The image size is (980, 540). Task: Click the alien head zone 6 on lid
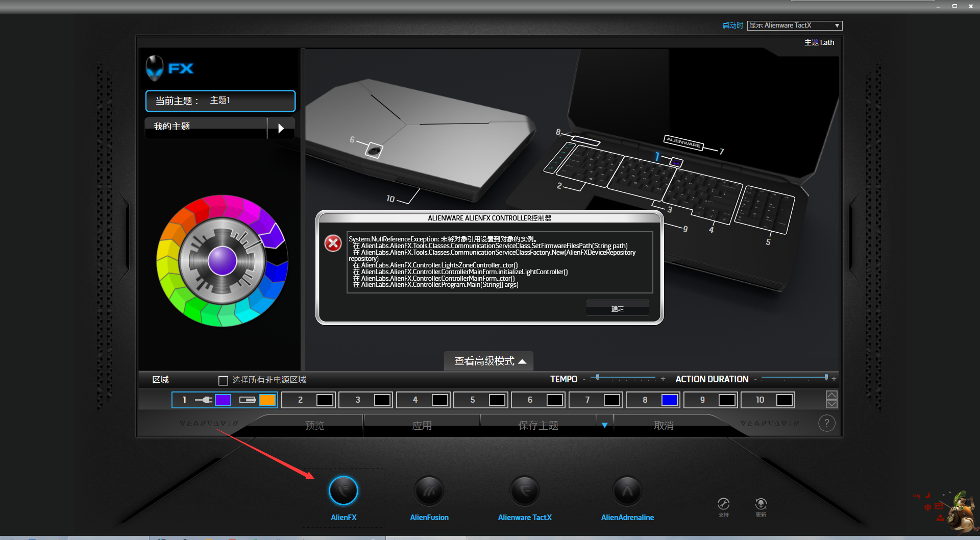point(374,151)
